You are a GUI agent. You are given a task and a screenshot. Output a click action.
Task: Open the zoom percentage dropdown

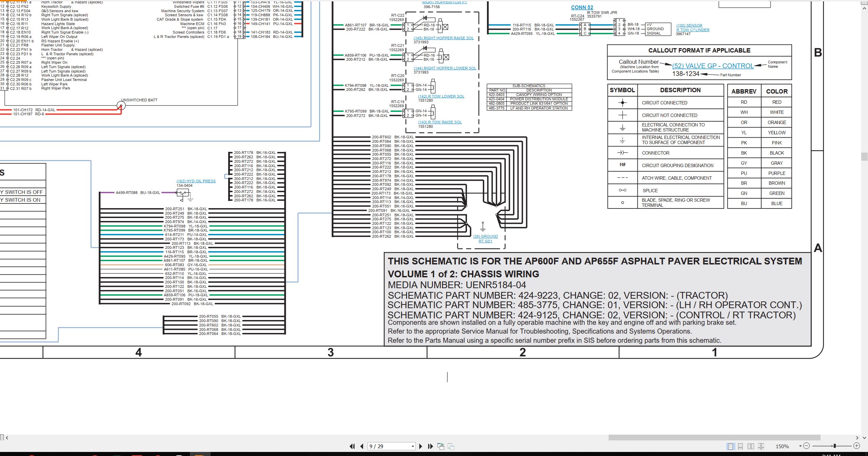(800, 446)
